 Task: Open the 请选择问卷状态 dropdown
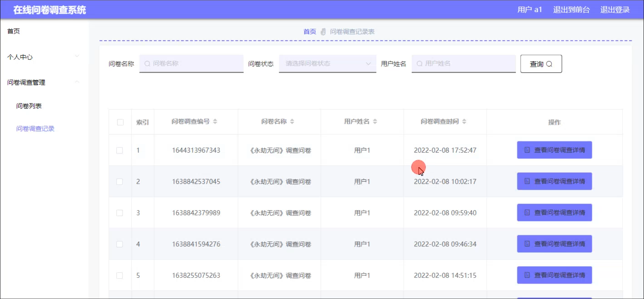pyautogui.click(x=328, y=64)
